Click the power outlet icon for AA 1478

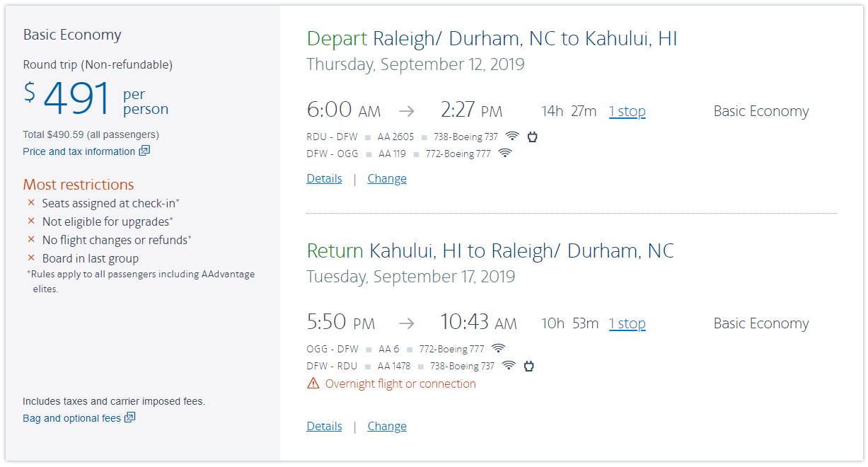tap(528, 366)
